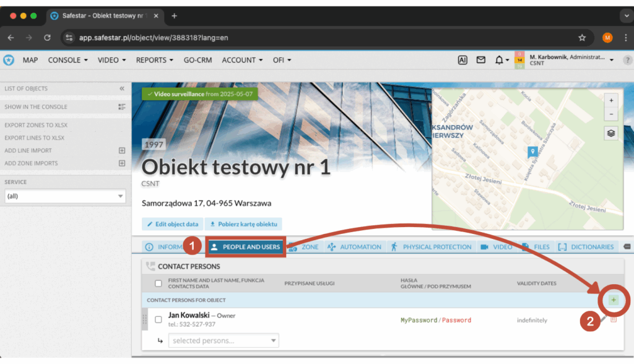Screen dimensions: 634x364
Task: Zoom out on the map
Action: pos(611,115)
